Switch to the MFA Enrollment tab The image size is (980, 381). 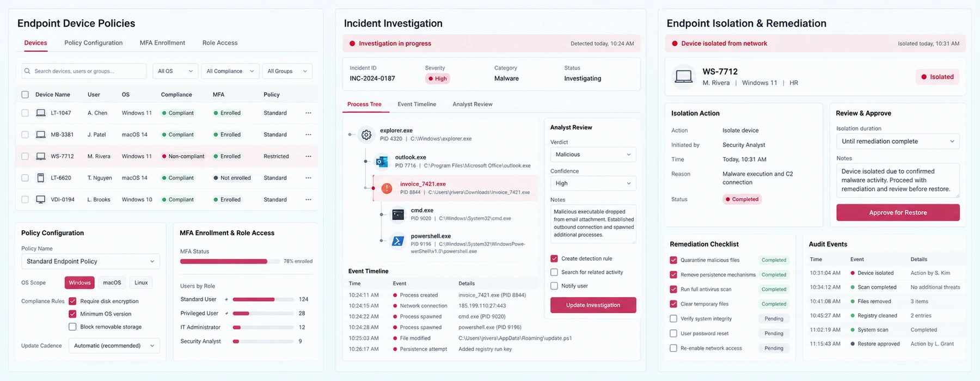point(162,43)
